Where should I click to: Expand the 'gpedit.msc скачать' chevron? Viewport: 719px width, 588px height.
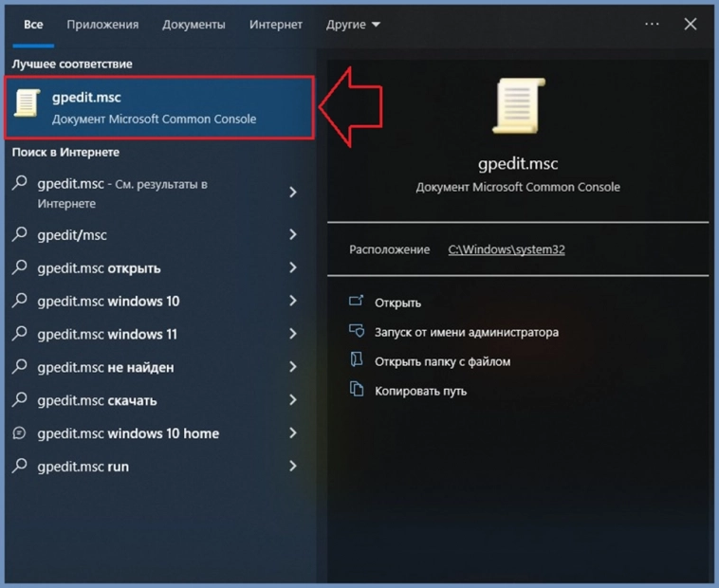point(293,400)
